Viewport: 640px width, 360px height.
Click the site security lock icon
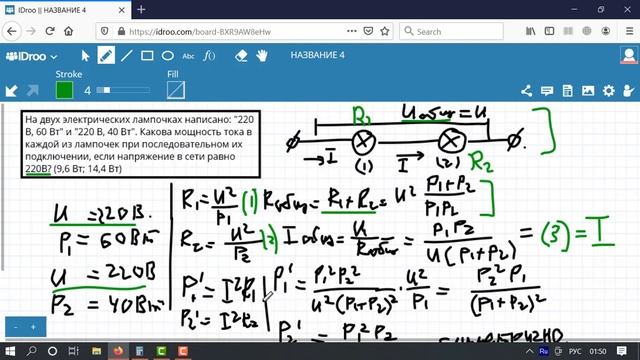[x=121, y=31]
